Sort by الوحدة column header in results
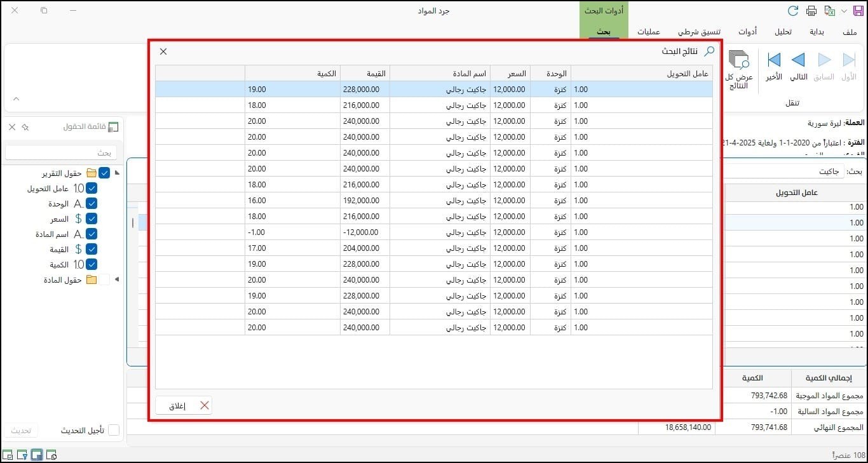This screenshot has width=868, height=463. pyautogui.click(x=550, y=73)
